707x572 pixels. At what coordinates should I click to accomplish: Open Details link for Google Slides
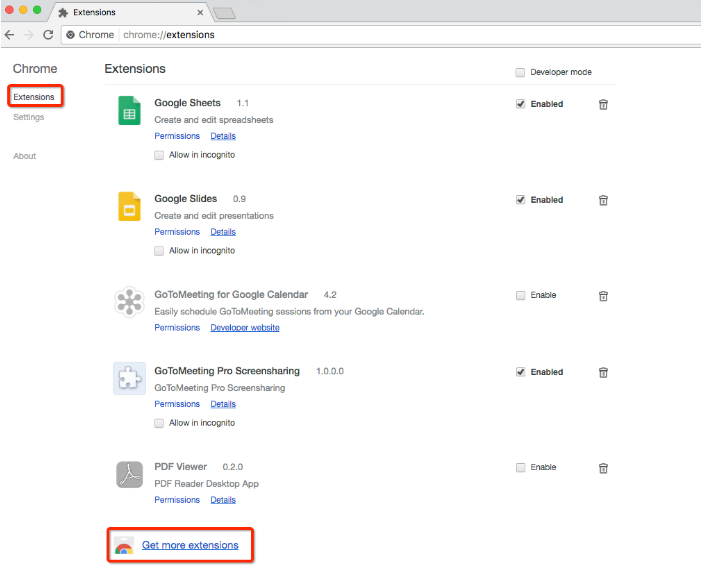point(223,232)
